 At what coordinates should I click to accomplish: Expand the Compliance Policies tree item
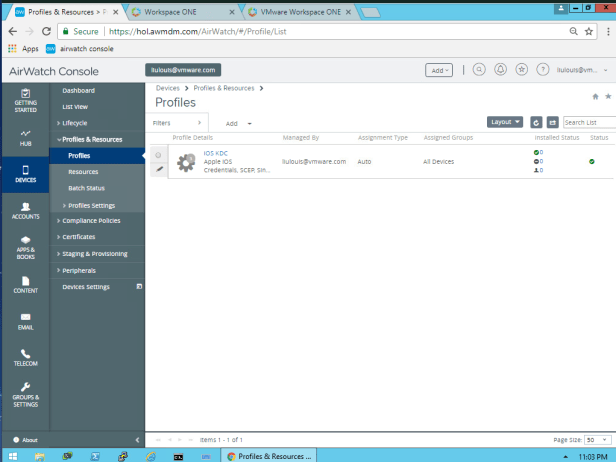93,220
